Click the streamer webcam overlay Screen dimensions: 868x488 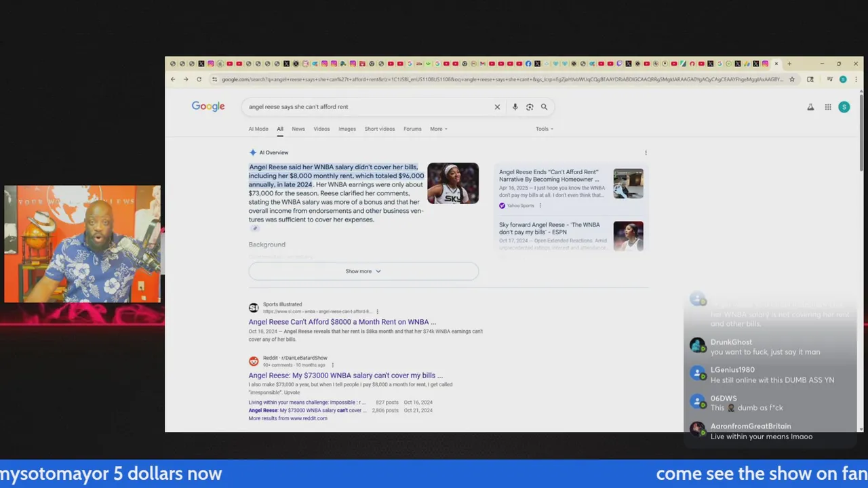[x=83, y=244]
